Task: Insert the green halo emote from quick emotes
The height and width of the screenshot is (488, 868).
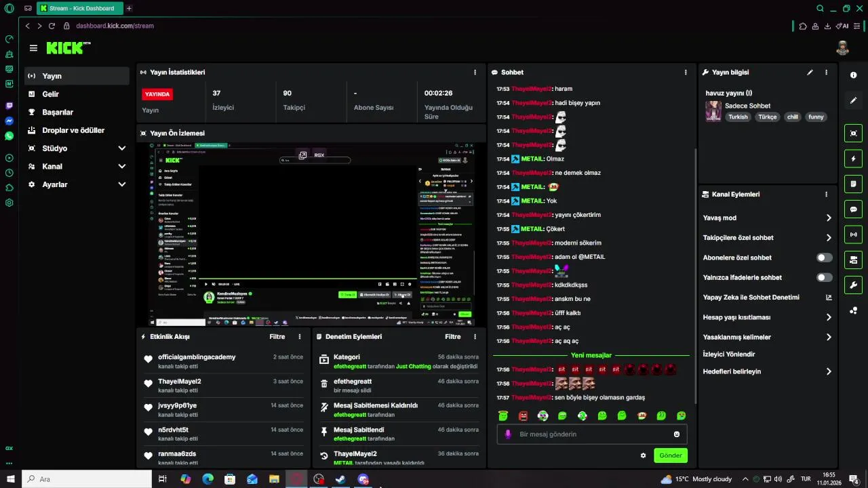Action: click(x=503, y=415)
